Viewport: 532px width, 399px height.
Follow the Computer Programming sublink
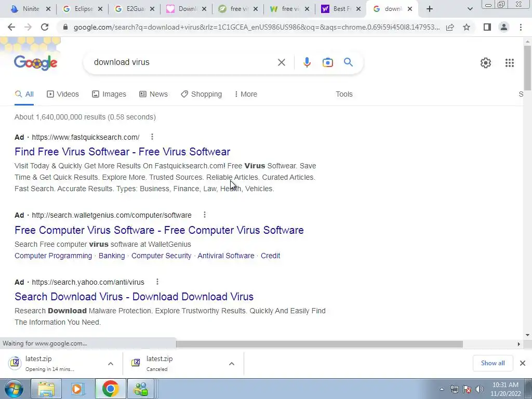54,256
